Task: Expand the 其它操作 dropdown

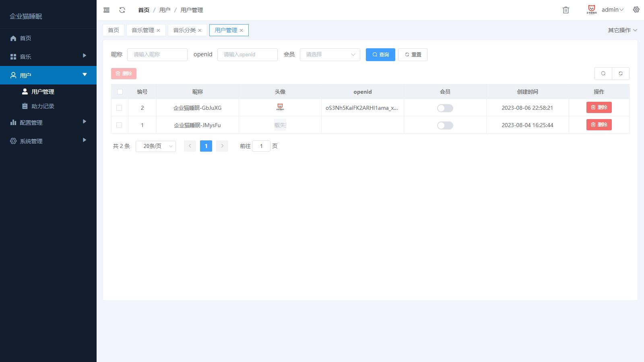Action: 622,30
